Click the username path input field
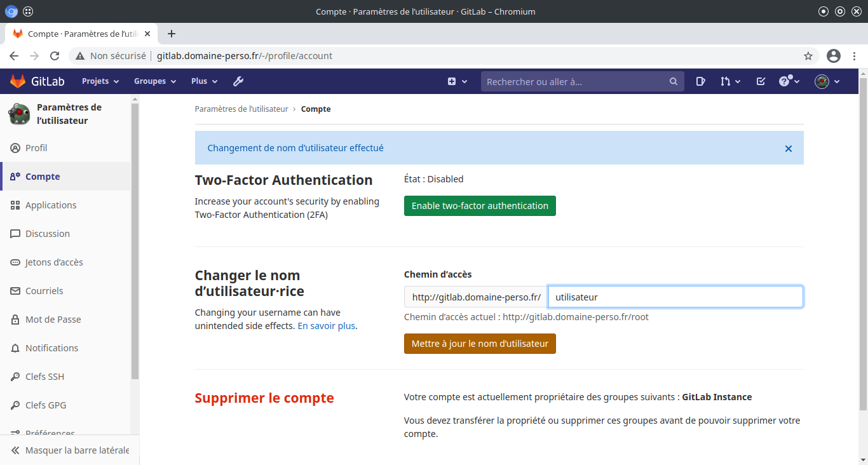 pos(675,297)
